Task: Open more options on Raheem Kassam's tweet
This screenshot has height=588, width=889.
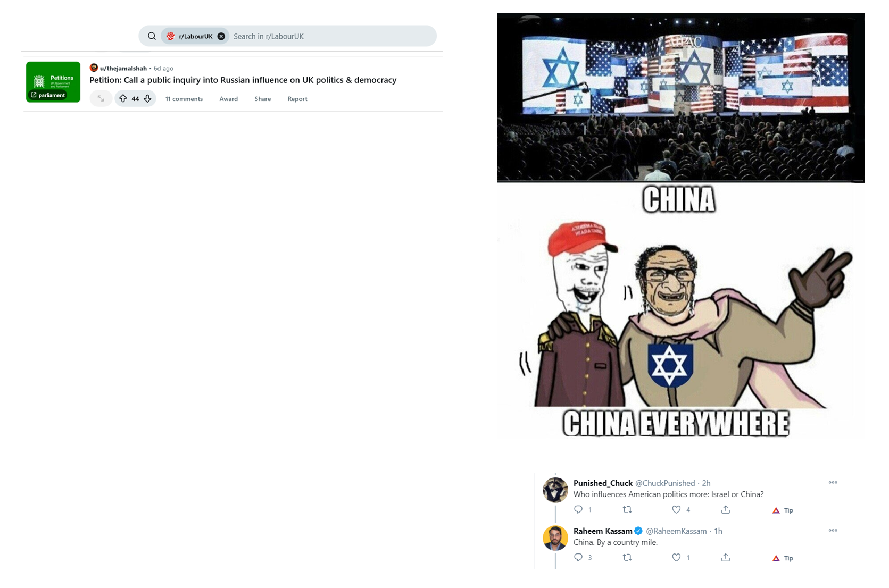Action: pyautogui.click(x=833, y=531)
